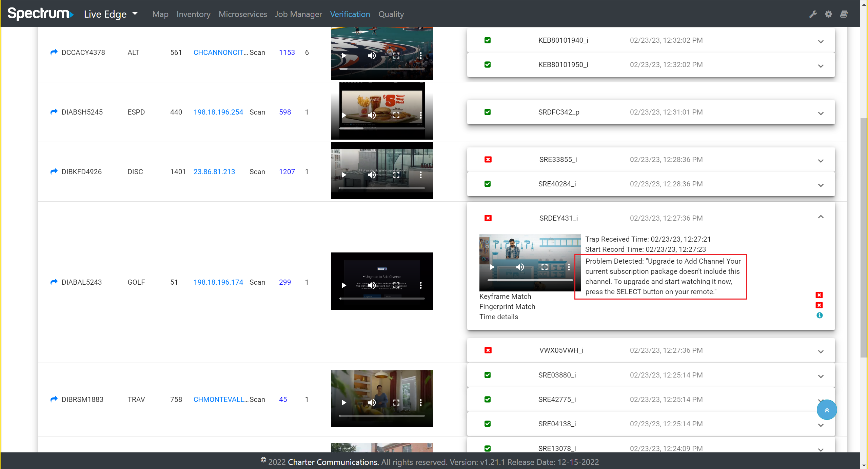This screenshot has height=469, width=868.
Task: Switch to the Job Manager tab
Action: click(x=298, y=14)
